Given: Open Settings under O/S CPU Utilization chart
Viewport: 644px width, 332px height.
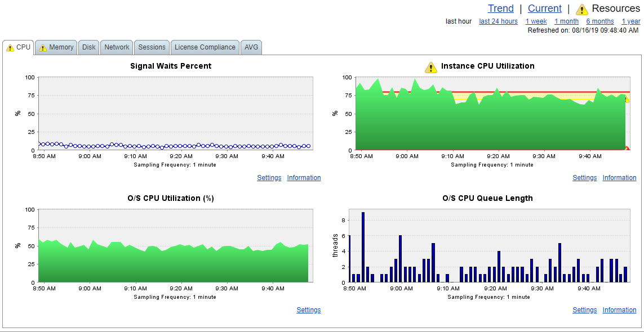Looking at the screenshot, I should click(308, 310).
